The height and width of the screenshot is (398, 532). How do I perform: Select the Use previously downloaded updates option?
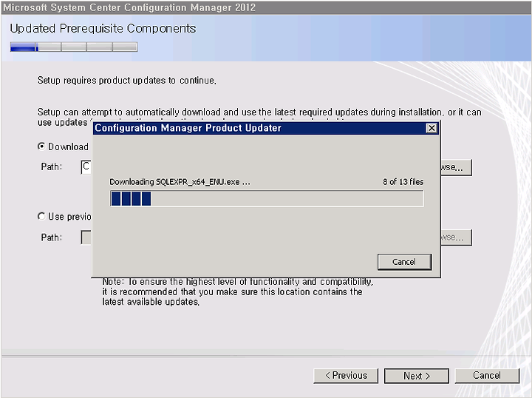(x=41, y=216)
